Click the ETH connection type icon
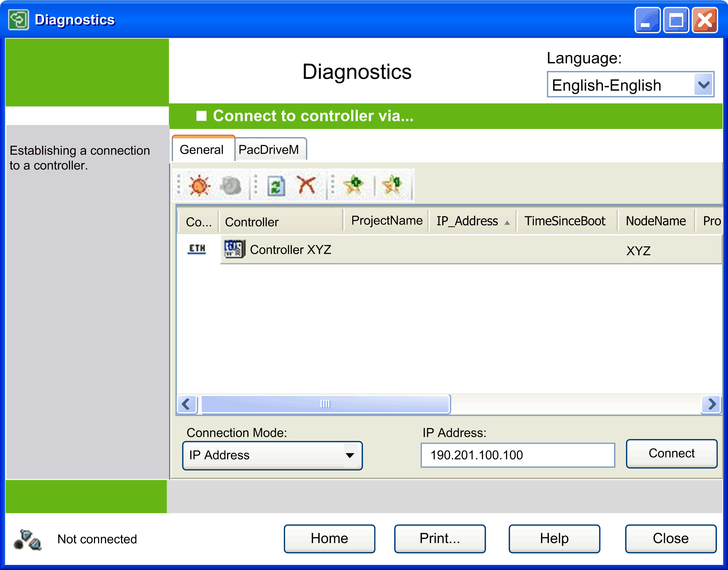The height and width of the screenshot is (570, 728). pos(197,249)
